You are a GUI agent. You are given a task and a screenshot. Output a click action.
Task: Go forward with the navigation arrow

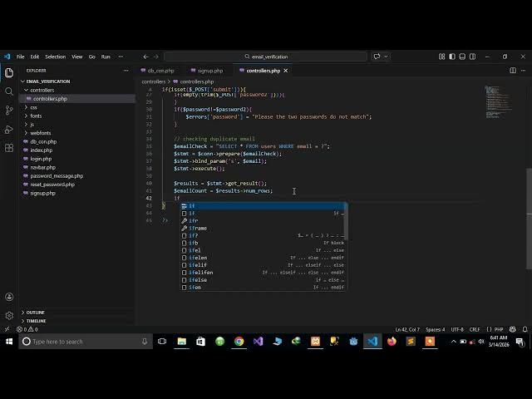click(x=156, y=57)
